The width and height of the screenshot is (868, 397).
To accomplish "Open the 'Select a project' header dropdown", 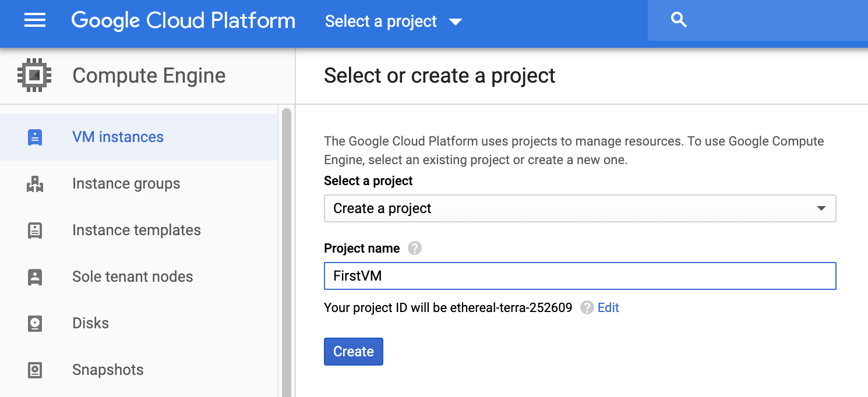I will [x=393, y=22].
